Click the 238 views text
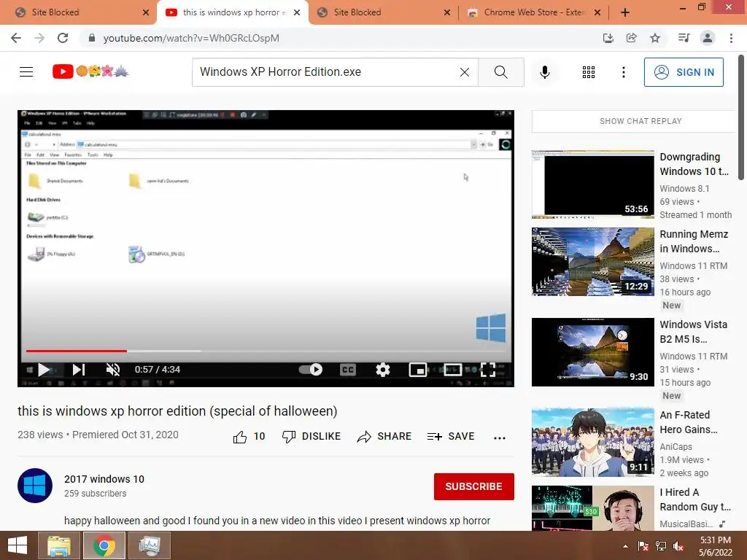This screenshot has height=560, width=747. tap(40, 435)
